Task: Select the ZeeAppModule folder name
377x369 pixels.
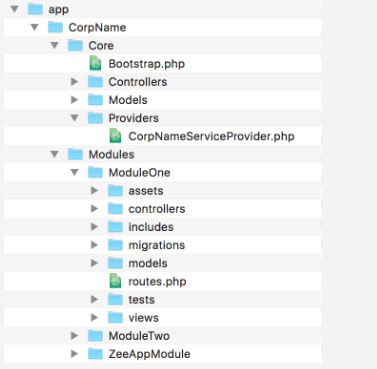Action: pos(149,354)
